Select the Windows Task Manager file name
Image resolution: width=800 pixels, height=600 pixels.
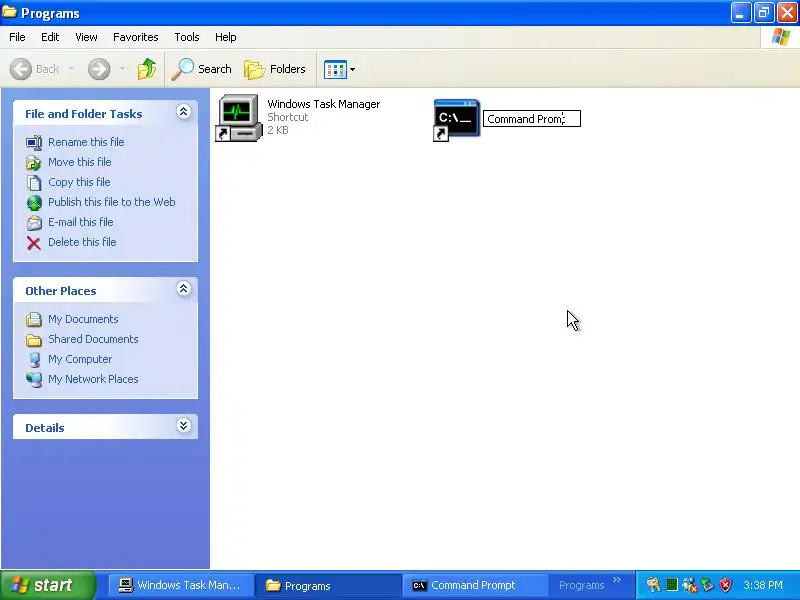[x=323, y=104]
